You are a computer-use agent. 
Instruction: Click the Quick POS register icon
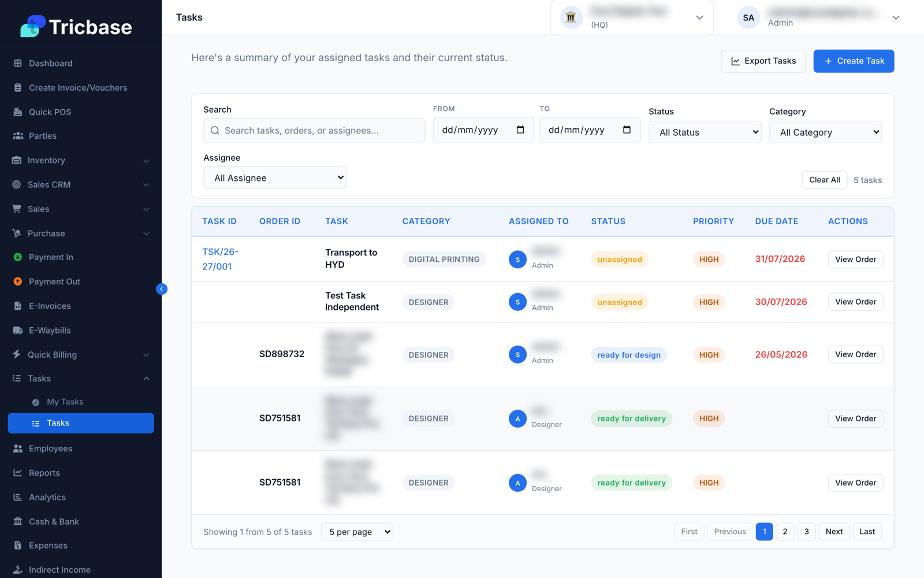[x=18, y=112]
